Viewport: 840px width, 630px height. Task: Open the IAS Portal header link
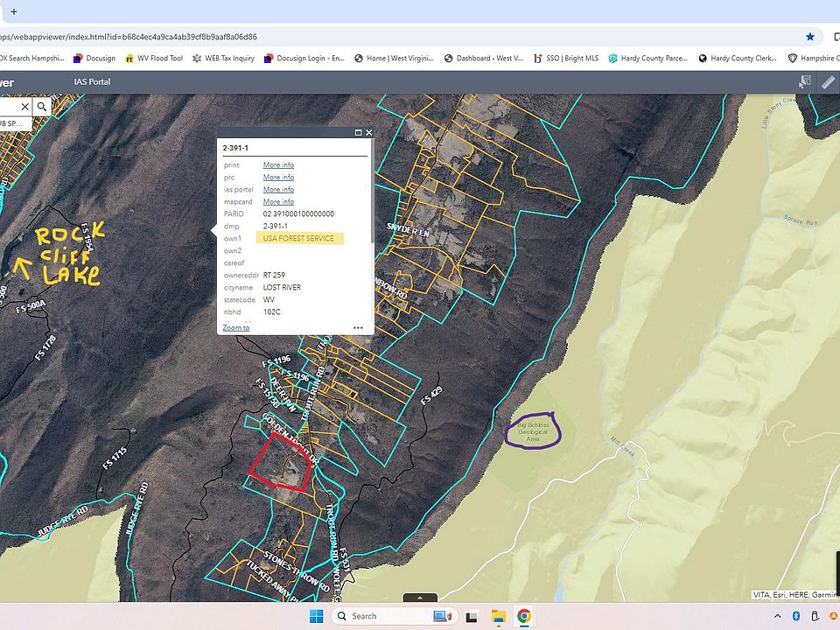pos(92,82)
